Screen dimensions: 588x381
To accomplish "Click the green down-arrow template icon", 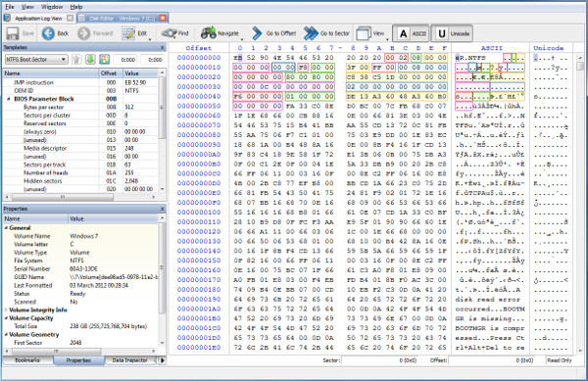I will click(90, 59).
